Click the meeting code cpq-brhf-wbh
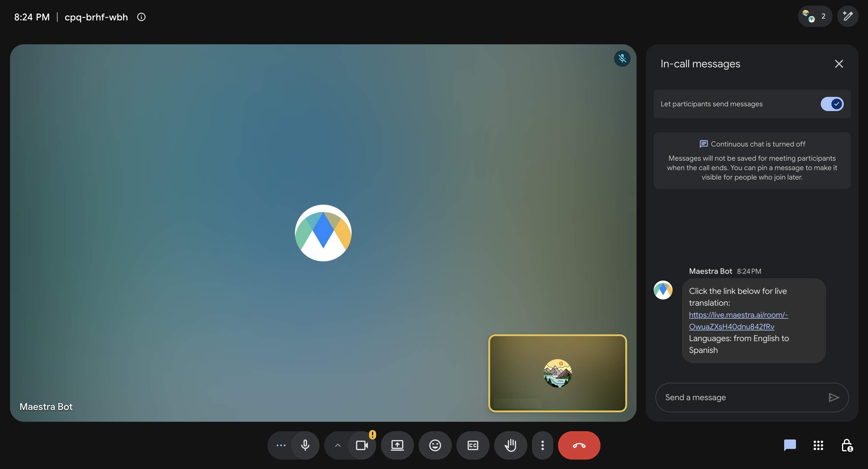Image resolution: width=868 pixels, height=469 pixels. (96, 17)
